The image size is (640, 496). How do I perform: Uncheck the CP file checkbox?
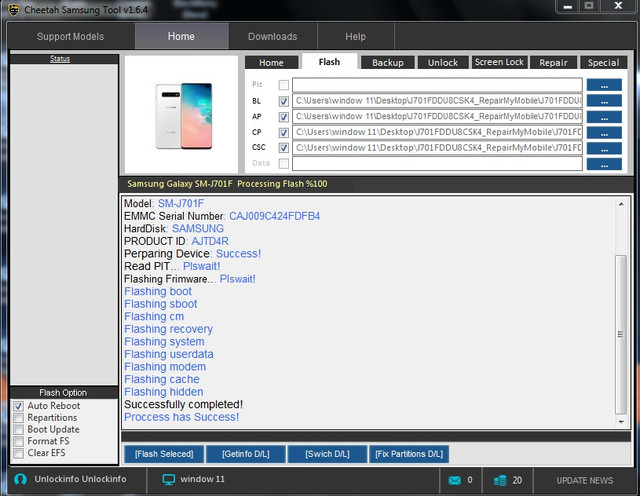pyautogui.click(x=284, y=132)
